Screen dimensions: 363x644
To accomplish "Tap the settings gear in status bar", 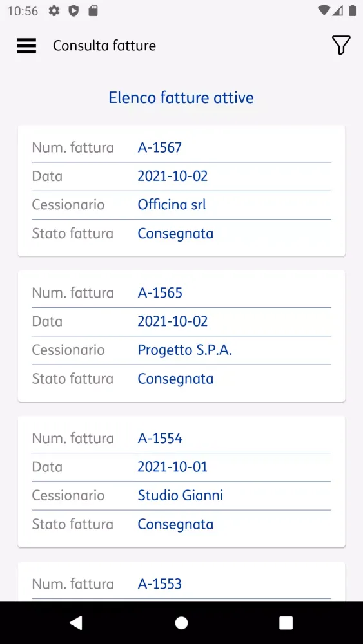I will point(54,11).
